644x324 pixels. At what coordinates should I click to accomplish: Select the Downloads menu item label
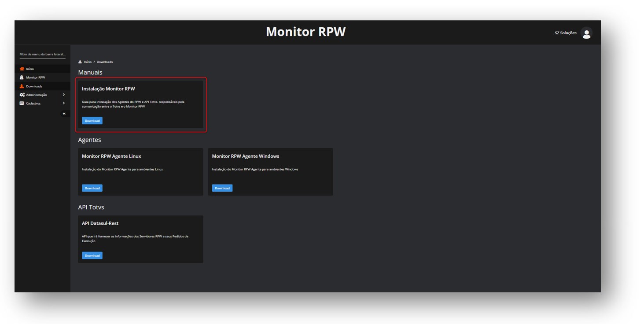coord(34,86)
